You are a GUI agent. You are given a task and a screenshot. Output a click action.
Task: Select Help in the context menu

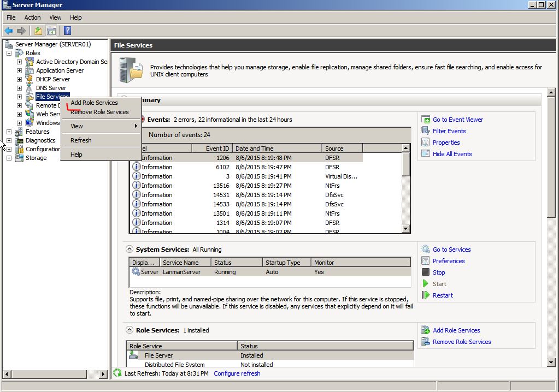point(101,155)
